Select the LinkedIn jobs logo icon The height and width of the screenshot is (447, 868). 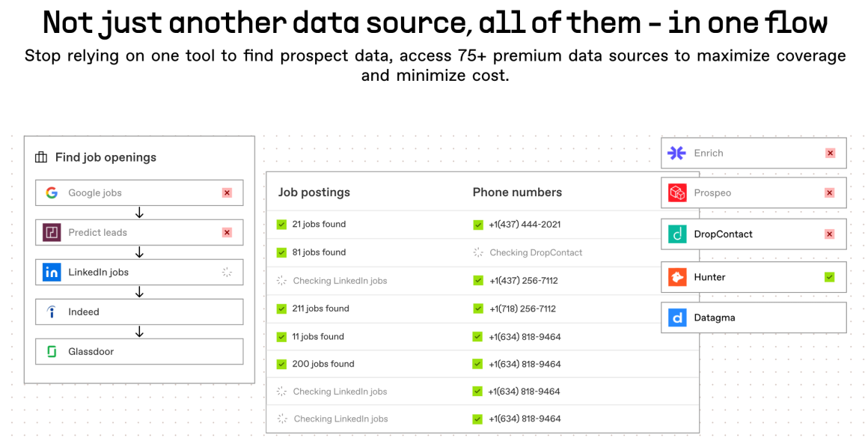pos(52,273)
